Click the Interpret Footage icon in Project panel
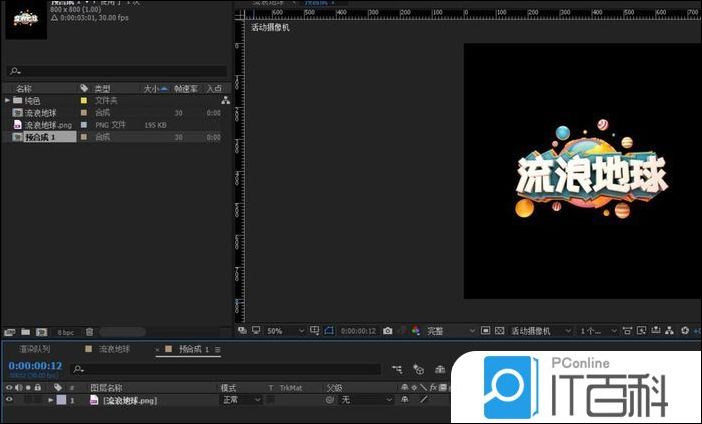 9,332
